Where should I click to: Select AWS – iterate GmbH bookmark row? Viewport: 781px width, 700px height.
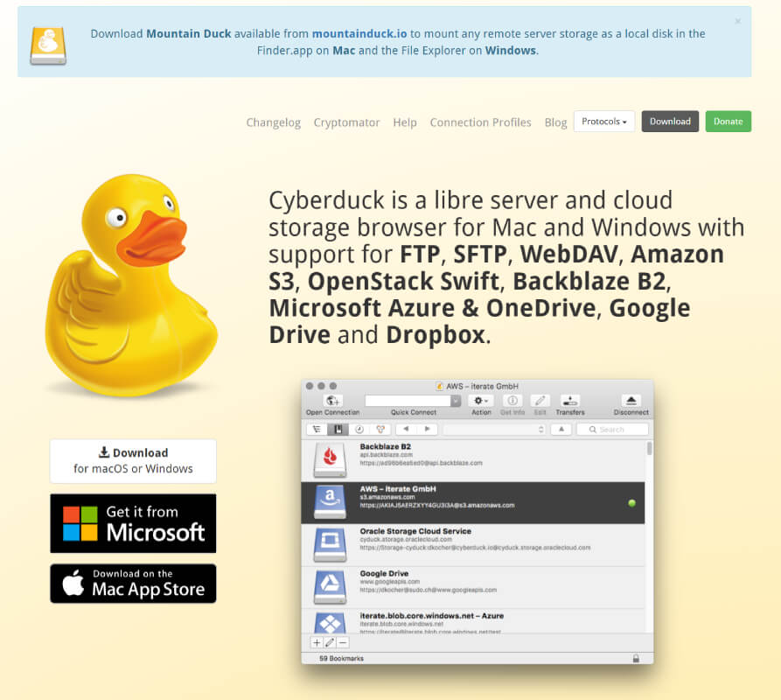[472, 502]
